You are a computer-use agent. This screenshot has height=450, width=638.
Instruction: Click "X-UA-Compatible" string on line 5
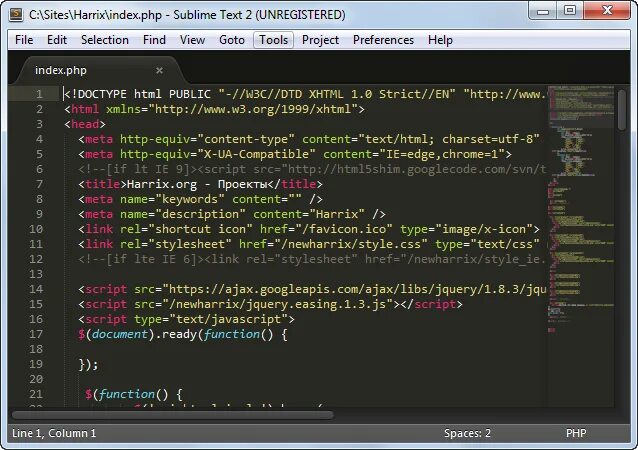click(256, 154)
